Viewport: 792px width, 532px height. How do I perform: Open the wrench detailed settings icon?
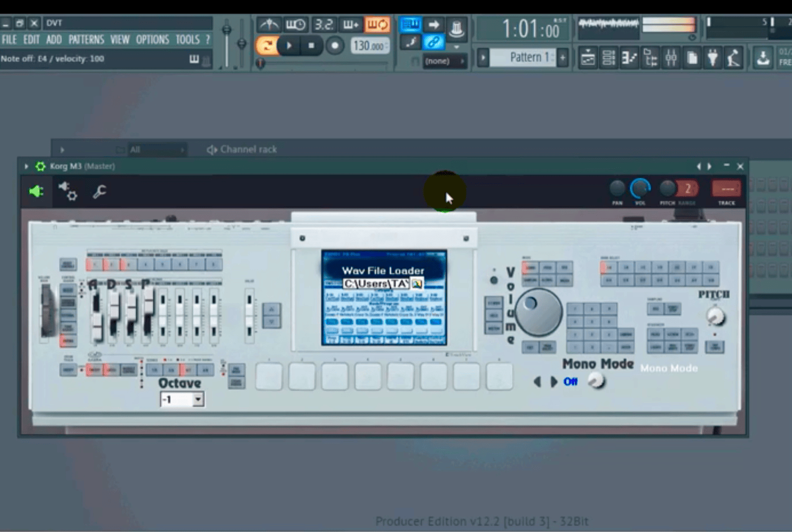[99, 191]
